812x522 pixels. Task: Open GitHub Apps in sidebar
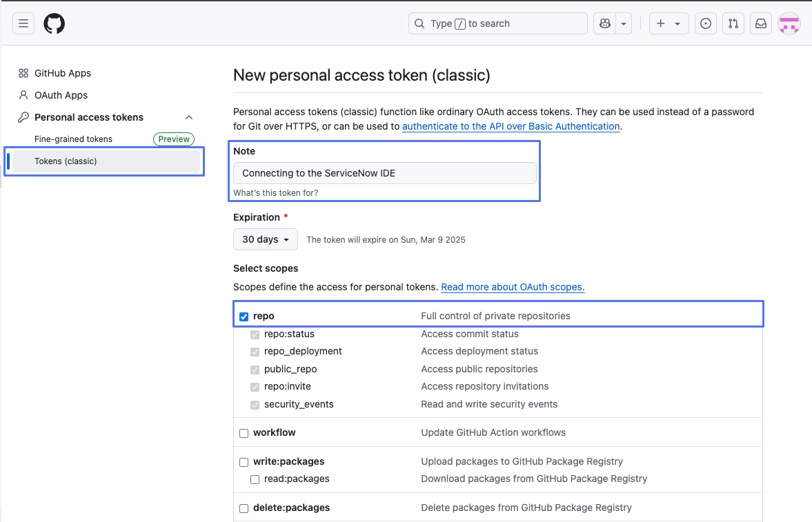pos(63,73)
